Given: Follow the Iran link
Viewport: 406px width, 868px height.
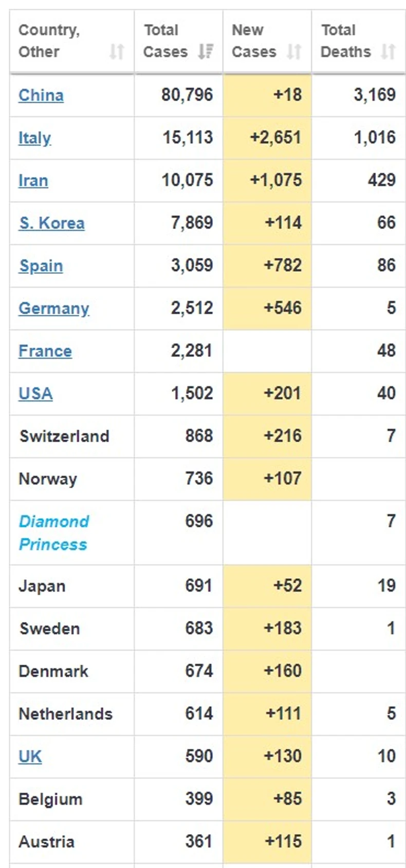Looking at the screenshot, I should tap(33, 180).
